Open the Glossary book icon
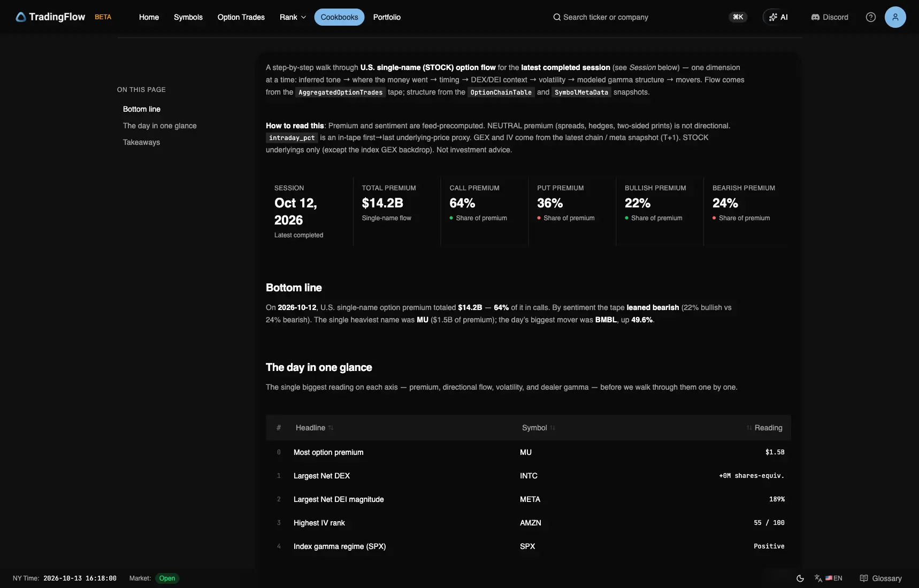 [x=863, y=578]
